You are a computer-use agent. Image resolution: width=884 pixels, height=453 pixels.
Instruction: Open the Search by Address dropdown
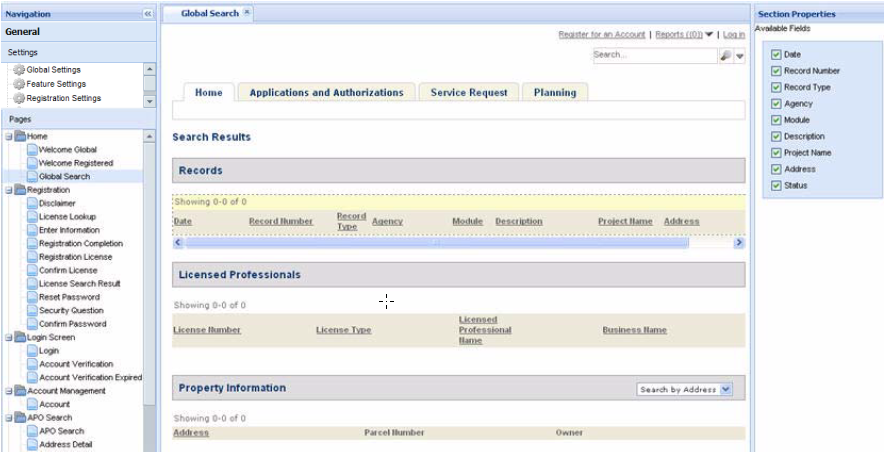coord(726,389)
